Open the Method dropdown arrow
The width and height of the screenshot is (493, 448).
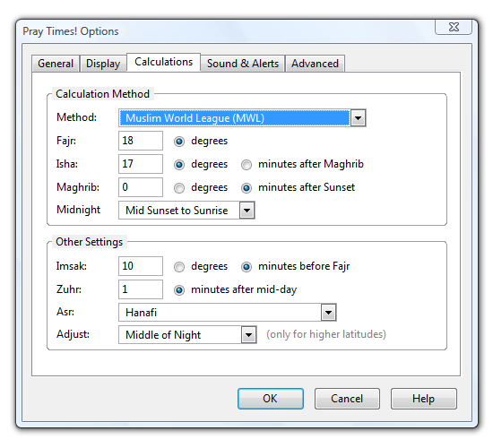359,118
